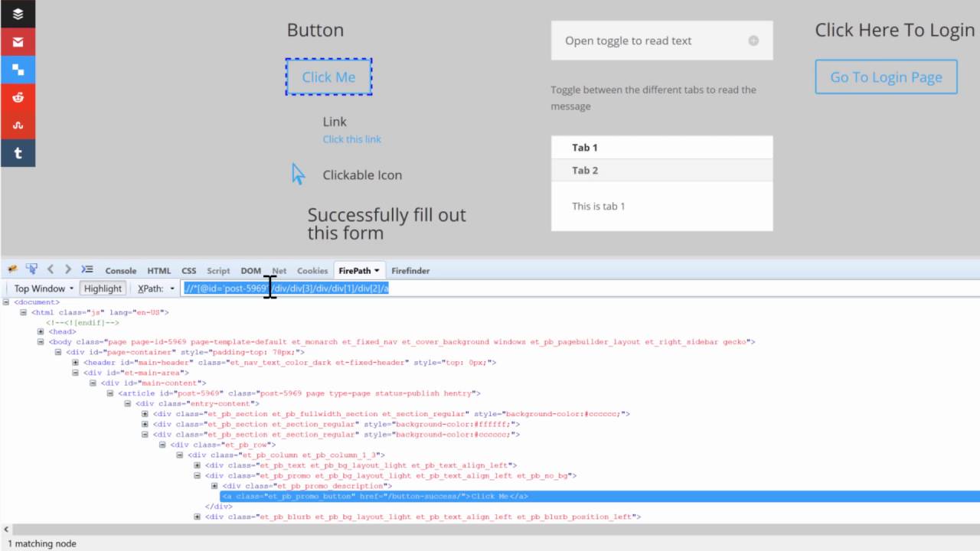Click the blue cursor Clickable Icon
Screen dimensions: 980x551
coord(298,174)
